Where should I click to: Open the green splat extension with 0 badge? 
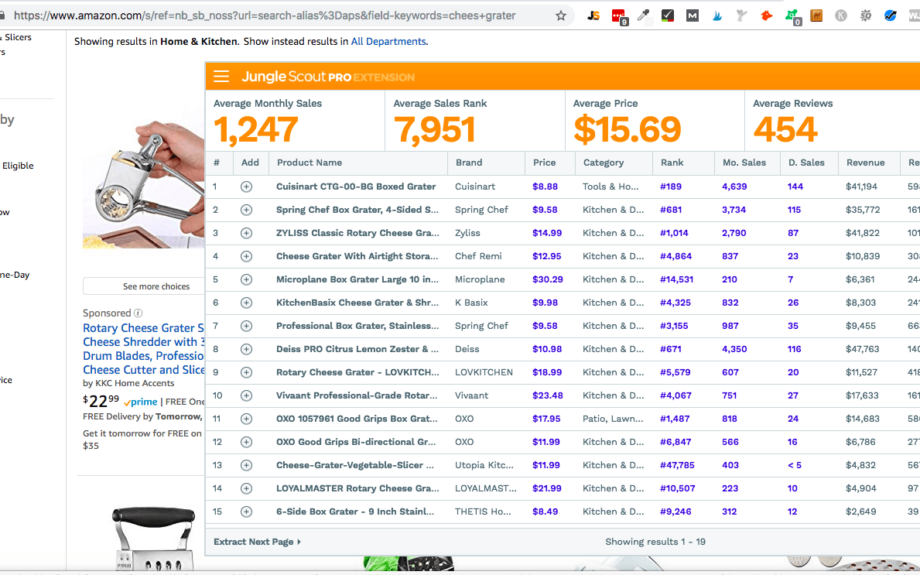(x=792, y=17)
